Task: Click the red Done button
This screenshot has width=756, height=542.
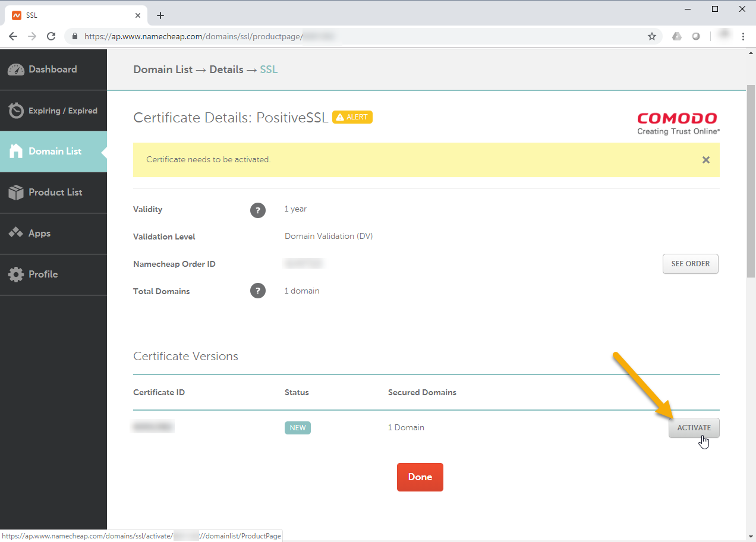Action: pos(420,477)
